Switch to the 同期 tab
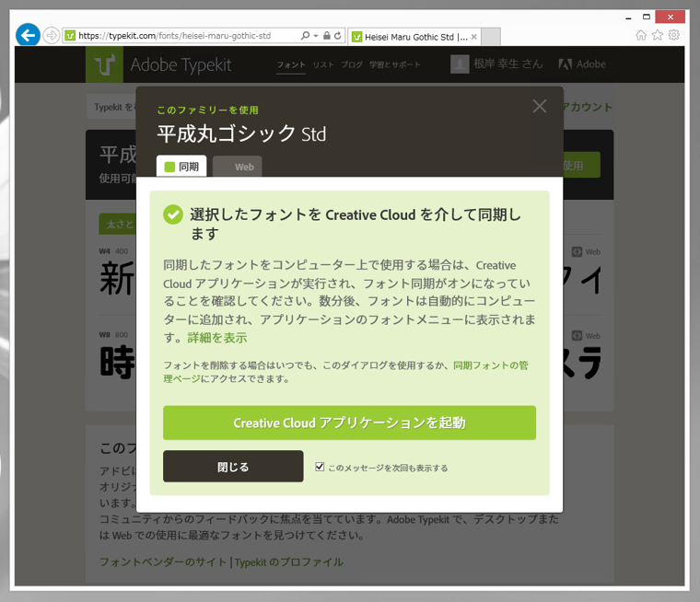Screen dimensions: 700x602 pos(181,166)
